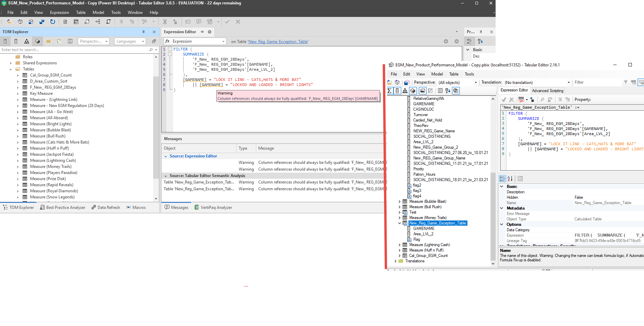Expand the Measure (Bubble Blast) tree node
Viewport: 644px width, 326px height.
(400, 201)
